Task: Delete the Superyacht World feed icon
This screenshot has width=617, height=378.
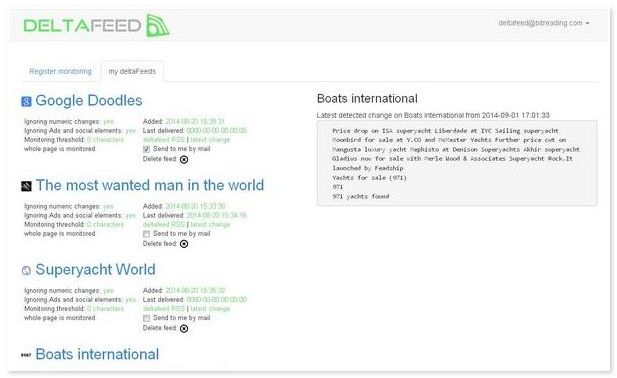Action: tap(184, 328)
